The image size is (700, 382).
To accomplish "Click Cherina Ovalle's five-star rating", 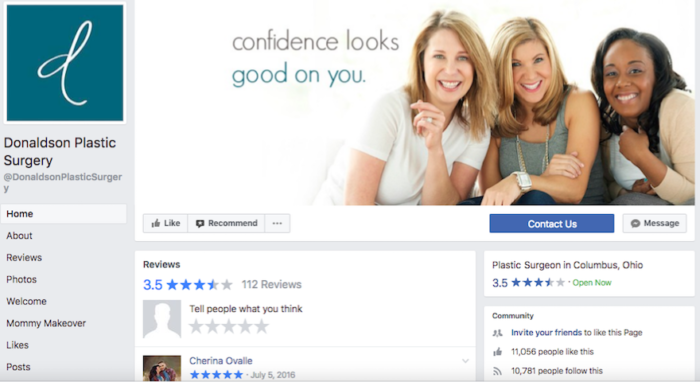I will click(x=216, y=375).
